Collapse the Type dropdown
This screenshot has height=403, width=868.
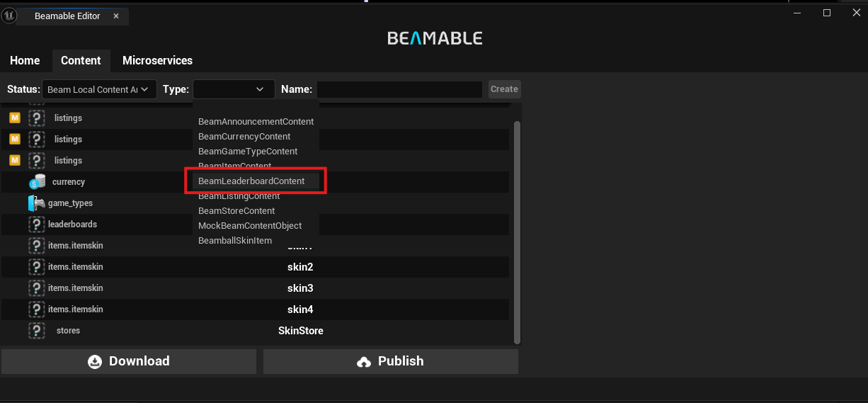click(234, 89)
